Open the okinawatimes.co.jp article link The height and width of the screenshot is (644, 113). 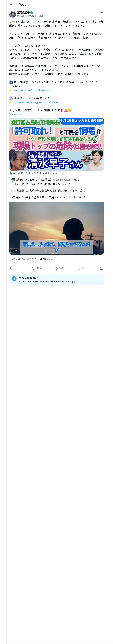coord(37,102)
